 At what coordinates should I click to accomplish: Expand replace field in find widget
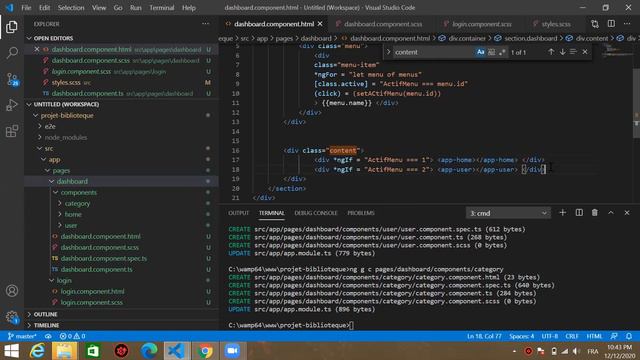[389, 52]
